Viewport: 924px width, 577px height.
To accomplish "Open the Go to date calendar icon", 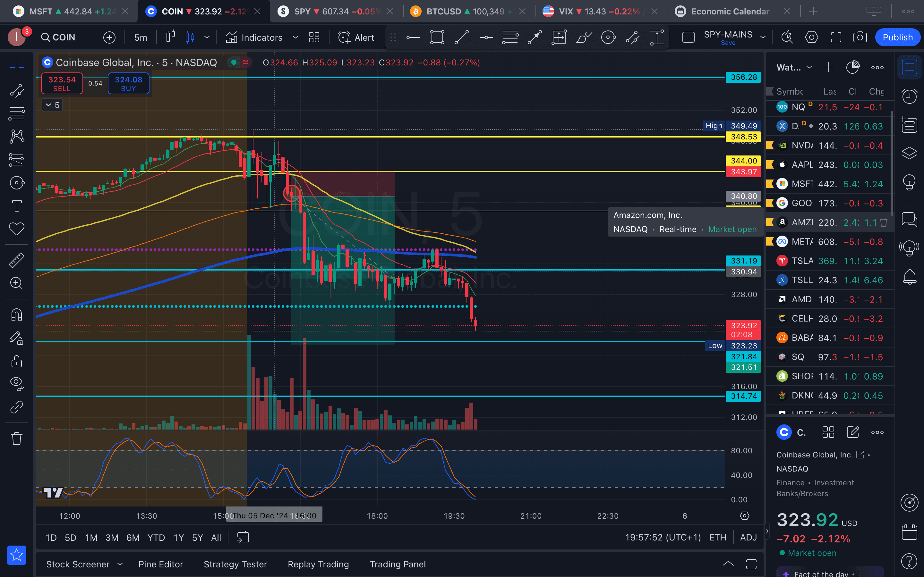I will (x=243, y=537).
